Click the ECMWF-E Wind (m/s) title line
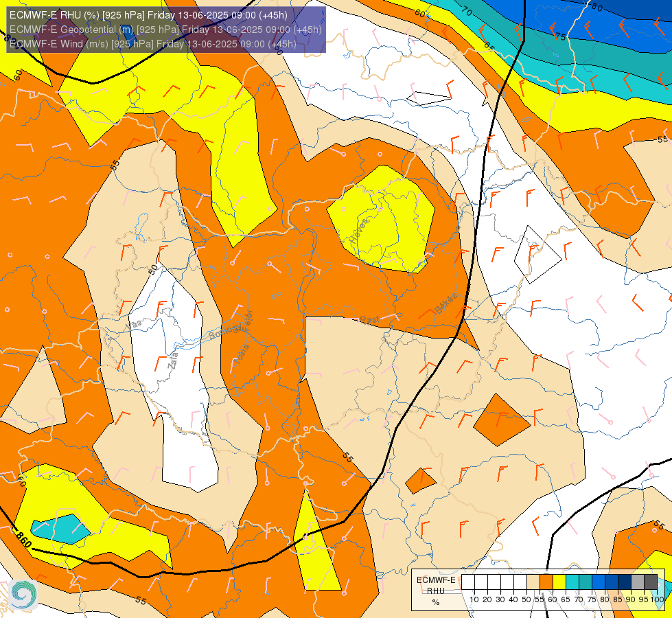The height and width of the screenshot is (618, 672). (153, 44)
